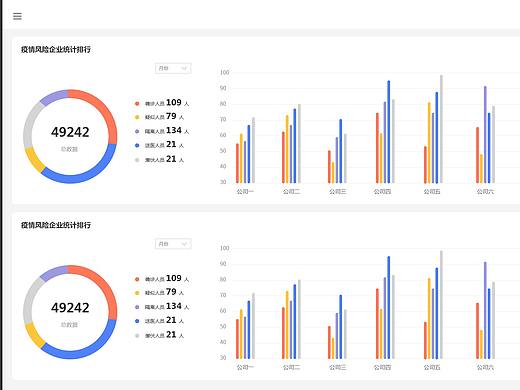Click the red bar of 公司一 in upper chart
The width and height of the screenshot is (520, 390).
click(237, 163)
